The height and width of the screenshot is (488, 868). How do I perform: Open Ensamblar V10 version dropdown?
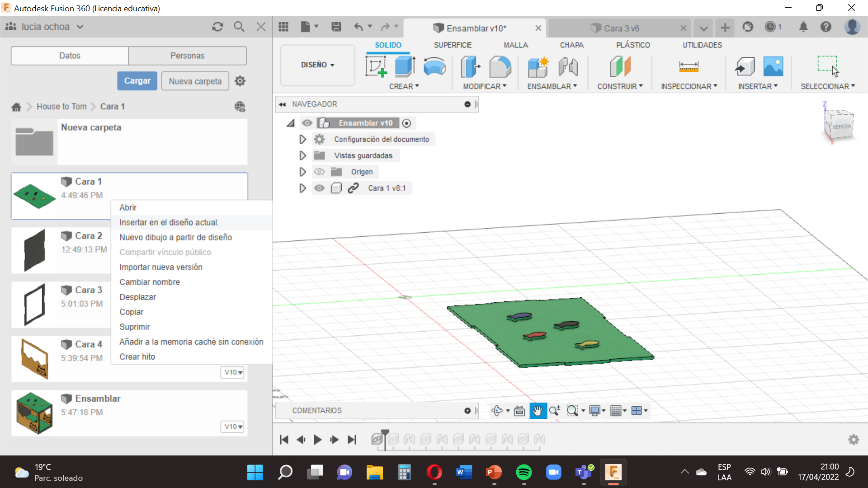pos(233,427)
